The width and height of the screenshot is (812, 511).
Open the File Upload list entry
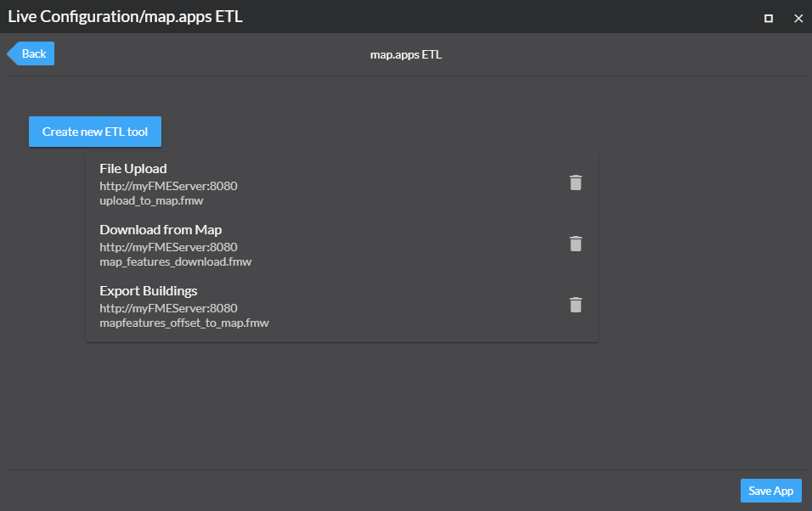133,169
